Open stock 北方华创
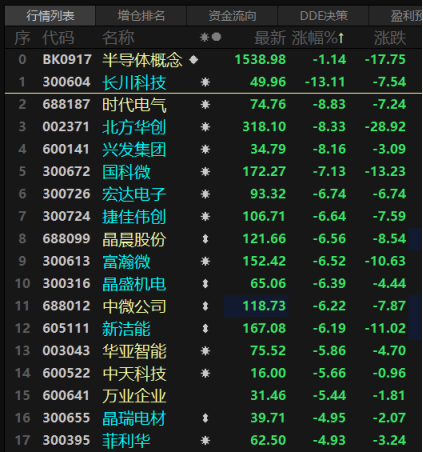Viewport: 423px width, 452px height. pos(134,127)
